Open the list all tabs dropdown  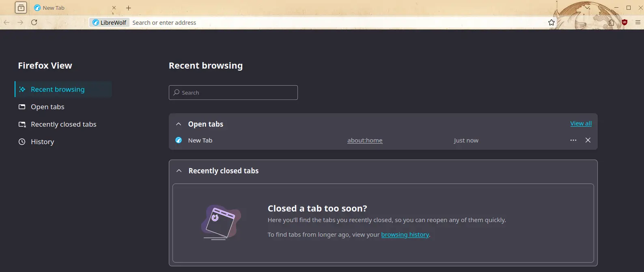[x=587, y=8]
